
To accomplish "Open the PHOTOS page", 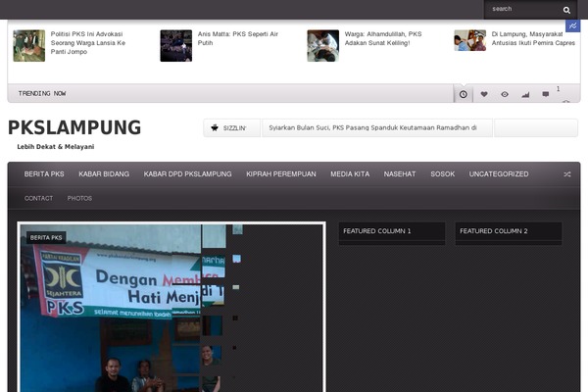I will pyautogui.click(x=79, y=198).
